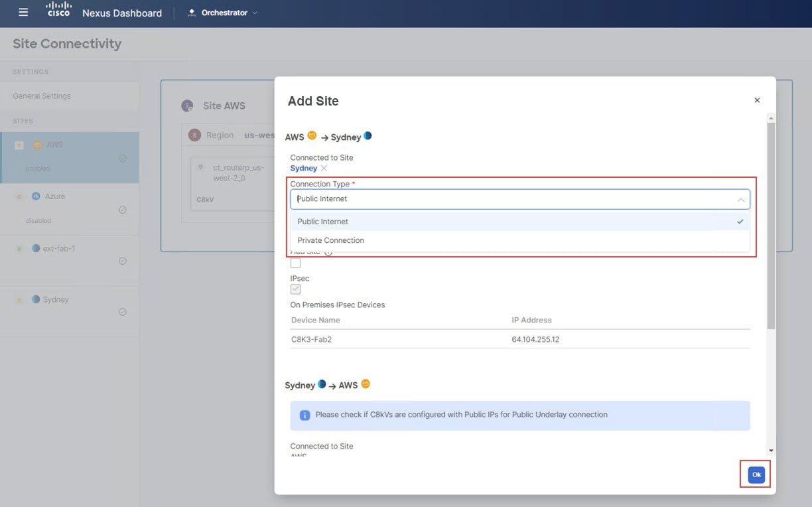Click the AWS cloud icon in the sidebar
The image size is (812, 507).
coord(37,145)
